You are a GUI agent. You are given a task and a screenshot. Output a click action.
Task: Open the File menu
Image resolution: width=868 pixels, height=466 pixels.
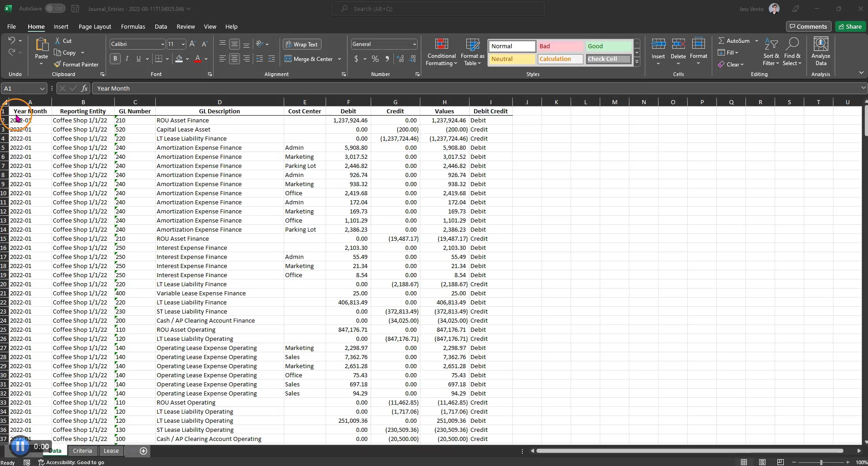(11, 26)
